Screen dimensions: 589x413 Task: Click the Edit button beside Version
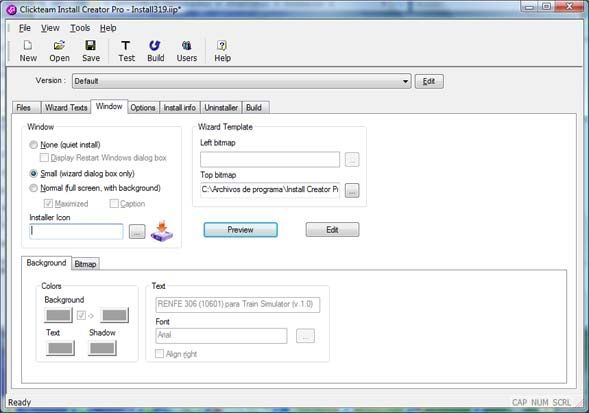point(429,81)
